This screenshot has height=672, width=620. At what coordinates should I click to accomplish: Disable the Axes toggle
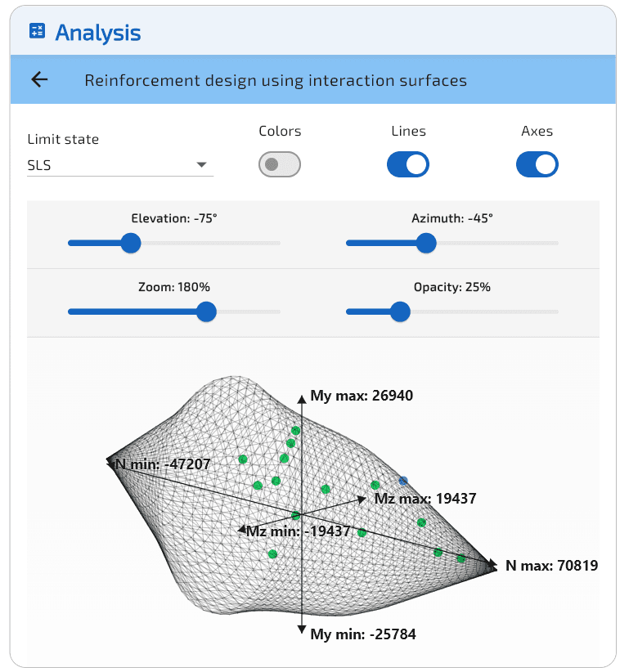coord(537,164)
